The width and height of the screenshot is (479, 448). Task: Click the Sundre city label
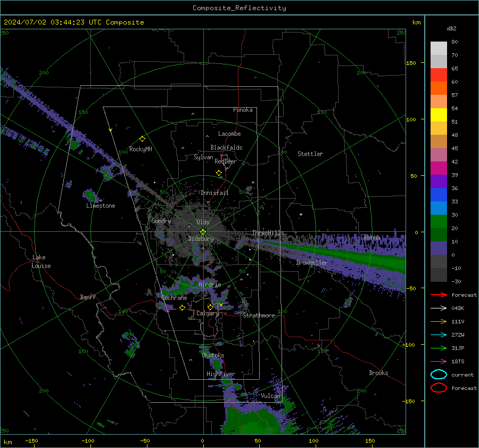click(162, 221)
